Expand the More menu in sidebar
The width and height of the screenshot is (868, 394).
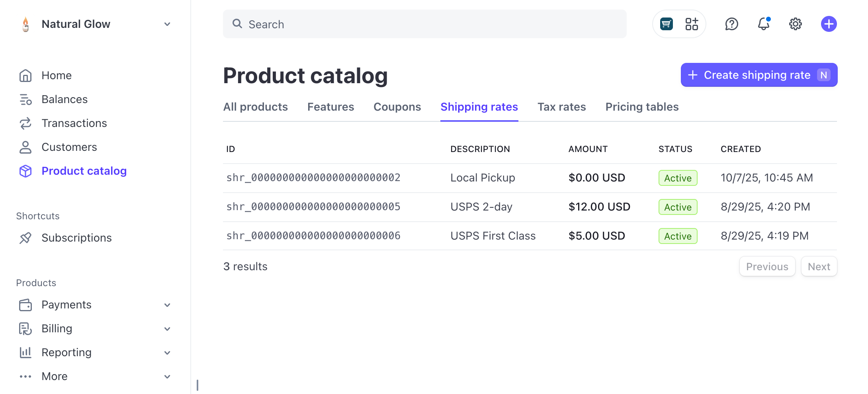point(54,376)
